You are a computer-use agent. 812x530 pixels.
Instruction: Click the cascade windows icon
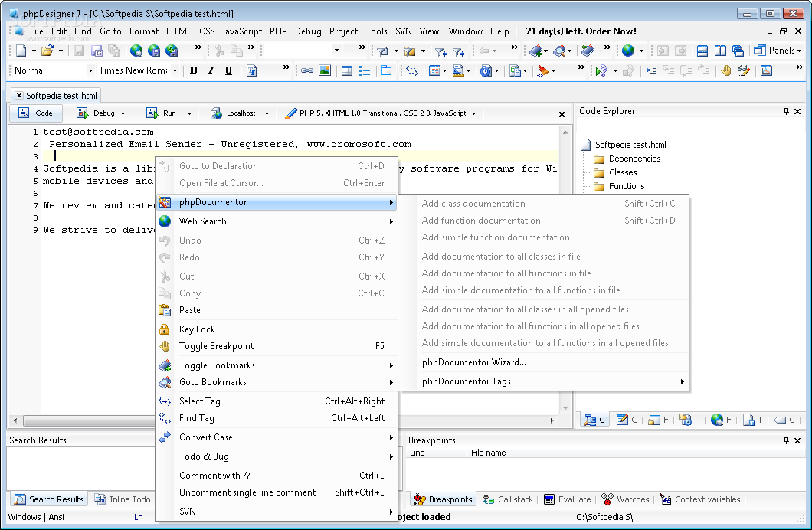pyautogui.click(x=738, y=51)
